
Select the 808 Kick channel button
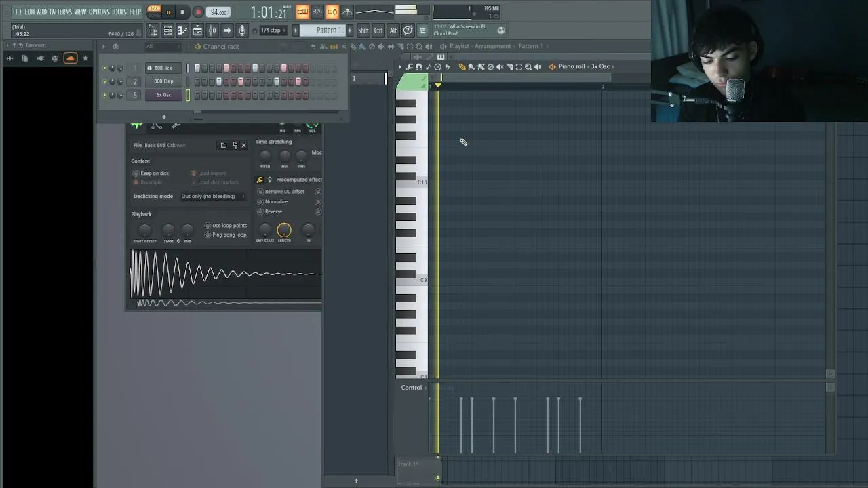pyautogui.click(x=163, y=68)
